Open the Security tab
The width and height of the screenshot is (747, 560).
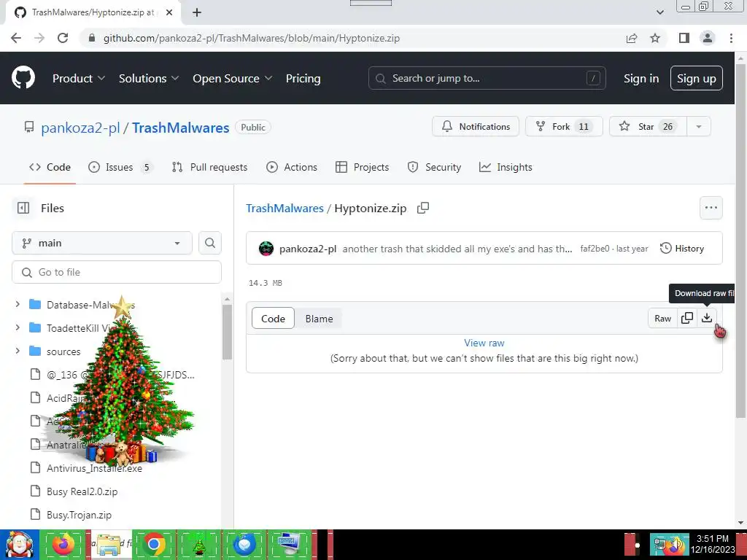click(x=434, y=167)
